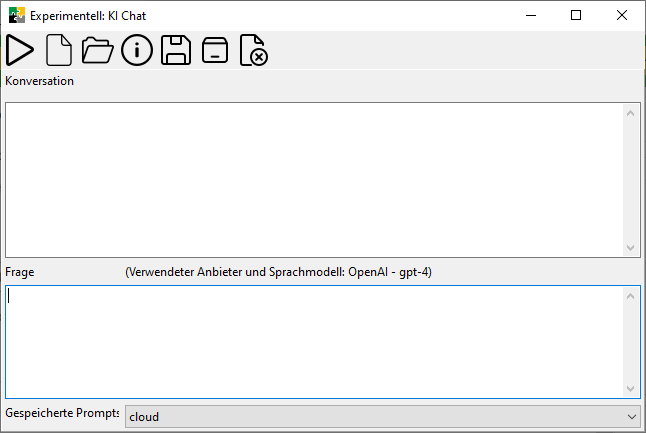The image size is (646, 433).
Task: Expand the Gespeicherte Prompts dropdown arrow
Action: (x=630, y=416)
